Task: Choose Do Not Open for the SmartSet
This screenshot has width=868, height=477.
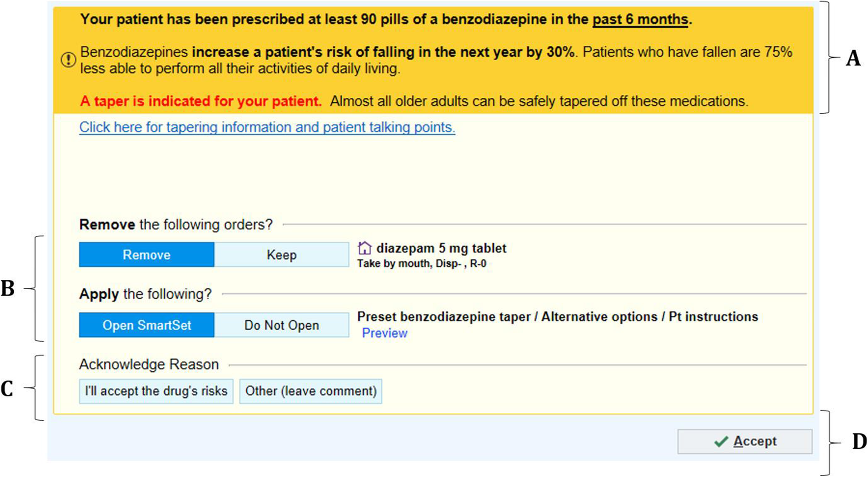Action: 281,325
